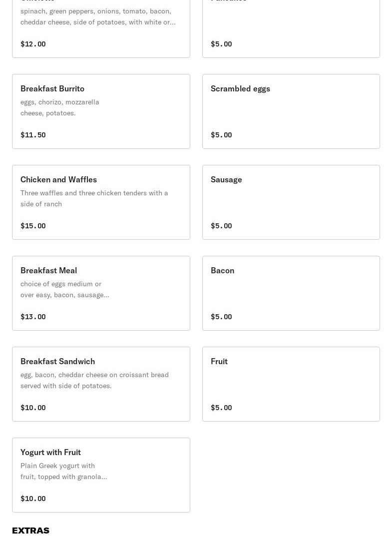Screen dimensions: 392x541
Task: Click the $10.00 price under Yogurt with Fruit
Action: click(x=33, y=499)
